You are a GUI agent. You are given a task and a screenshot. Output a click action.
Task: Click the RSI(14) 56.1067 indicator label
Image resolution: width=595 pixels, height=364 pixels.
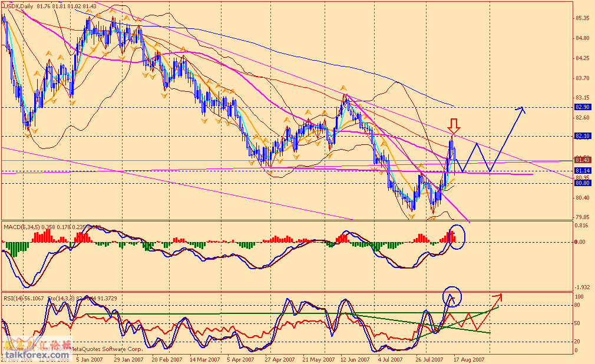click(24, 299)
